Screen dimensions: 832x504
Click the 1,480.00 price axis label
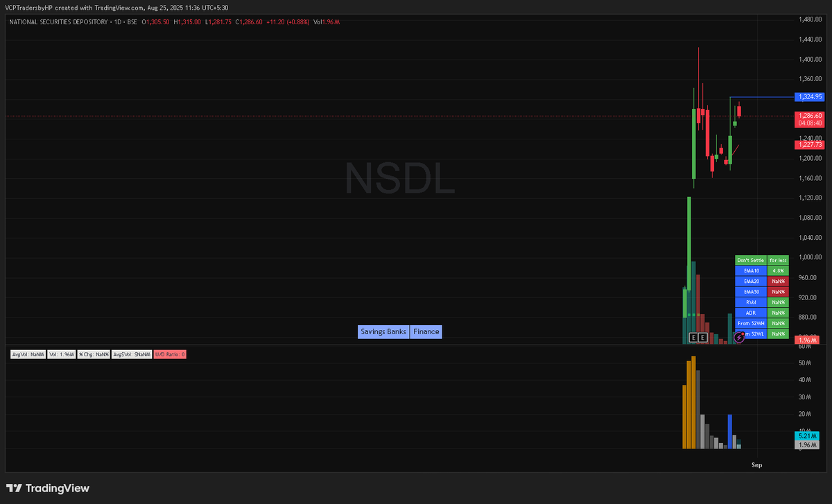[810, 19]
